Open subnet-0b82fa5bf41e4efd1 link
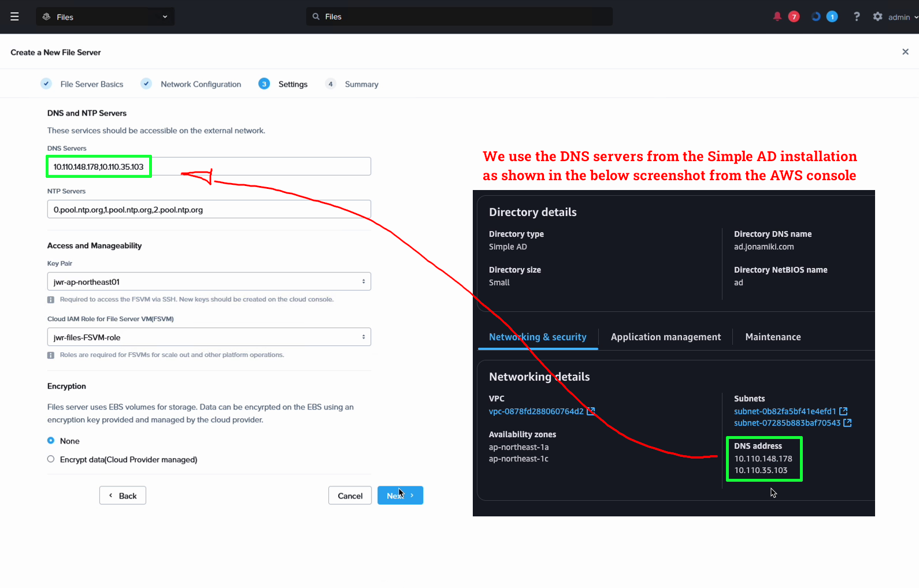The width and height of the screenshot is (919, 588). pos(785,411)
